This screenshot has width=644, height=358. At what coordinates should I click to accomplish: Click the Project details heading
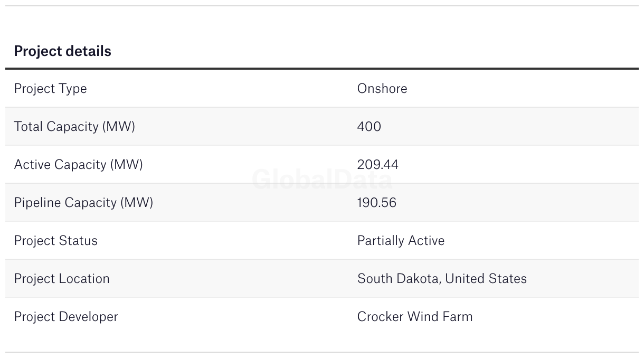click(62, 51)
